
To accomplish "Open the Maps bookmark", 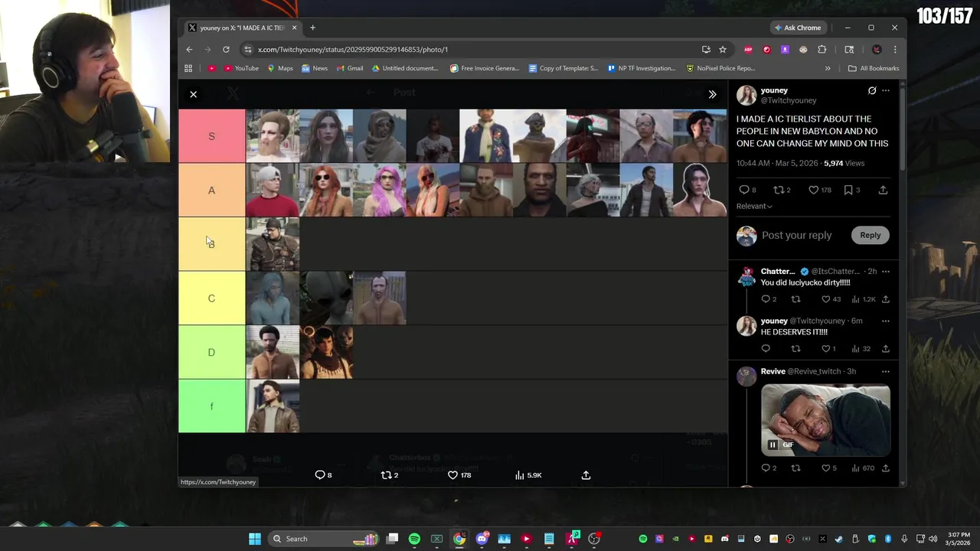I will point(280,68).
